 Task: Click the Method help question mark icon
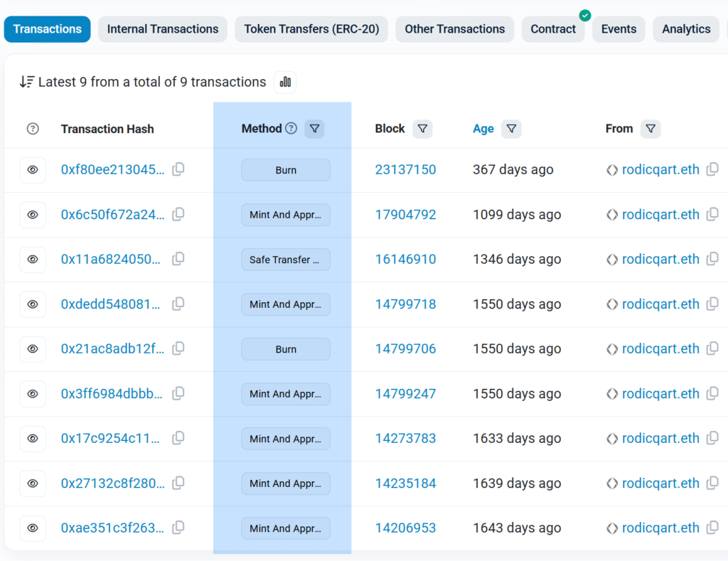coord(291,128)
